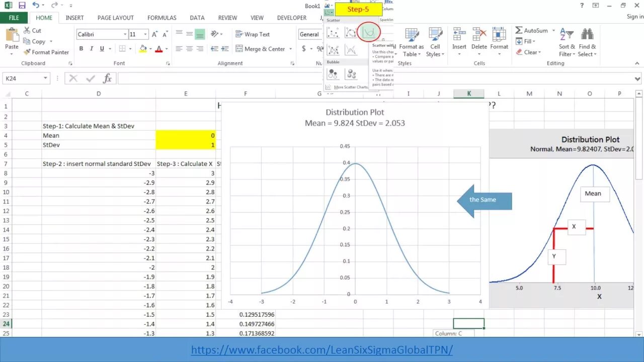The image size is (644, 362).
Task: Open the General number format dropdown
Action: (310, 35)
